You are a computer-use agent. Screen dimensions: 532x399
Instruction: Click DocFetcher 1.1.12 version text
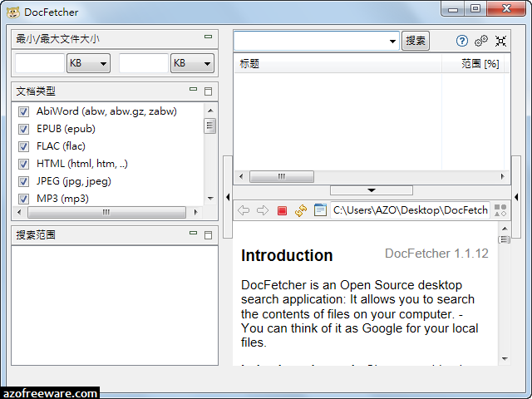(x=436, y=254)
